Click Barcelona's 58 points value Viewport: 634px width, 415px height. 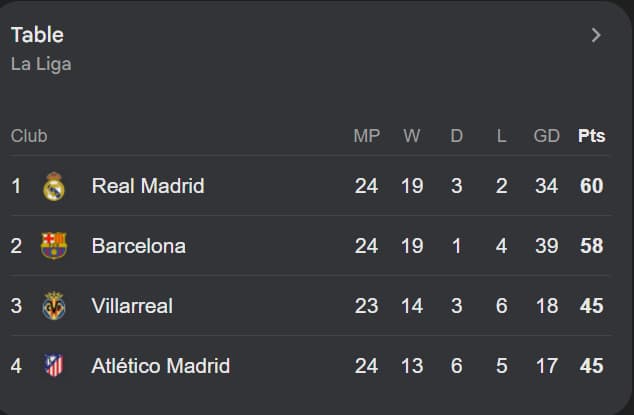click(591, 246)
